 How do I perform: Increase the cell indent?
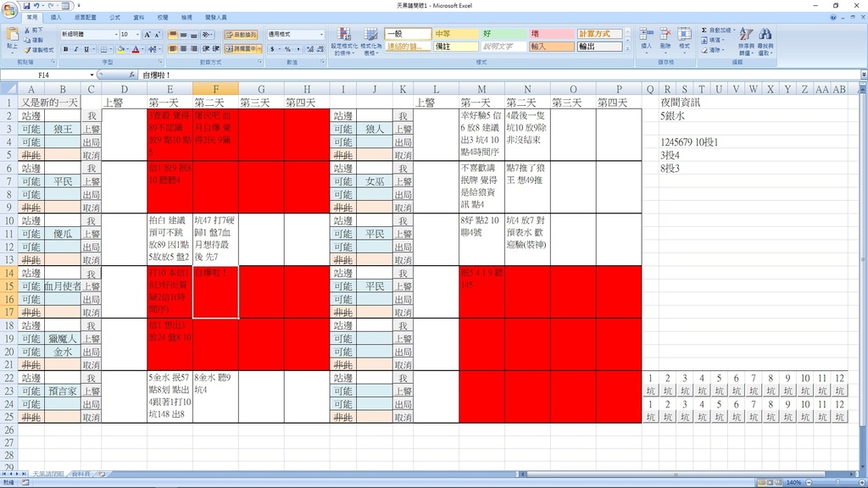[216, 48]
